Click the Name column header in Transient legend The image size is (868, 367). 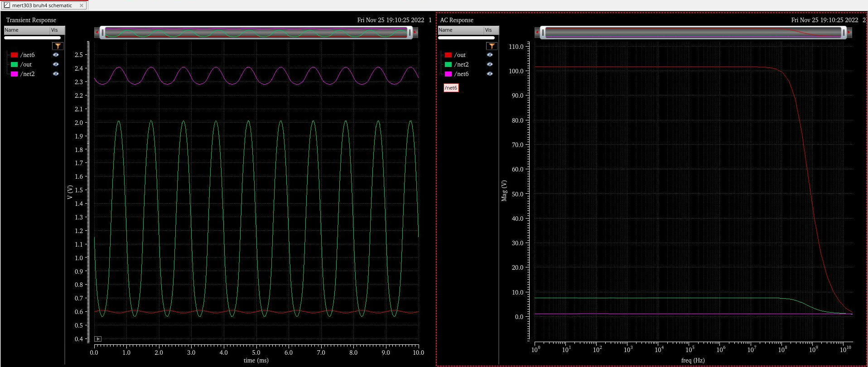pos(27,30)
